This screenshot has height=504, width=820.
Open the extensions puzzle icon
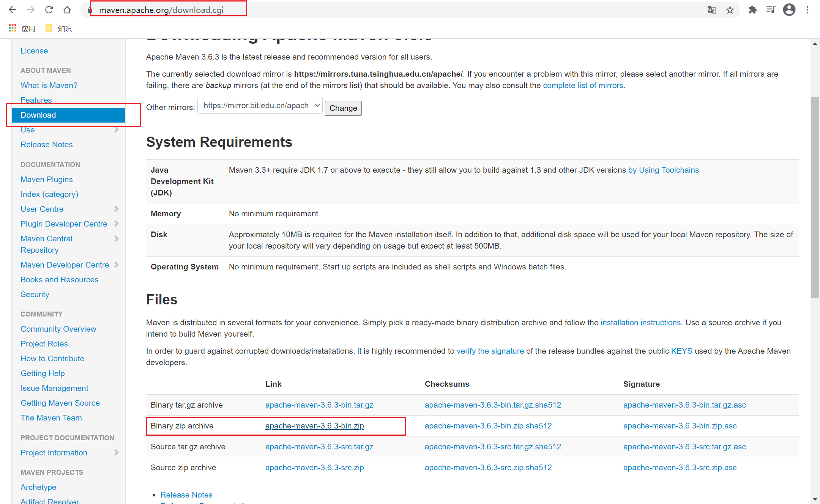(752, 10)
